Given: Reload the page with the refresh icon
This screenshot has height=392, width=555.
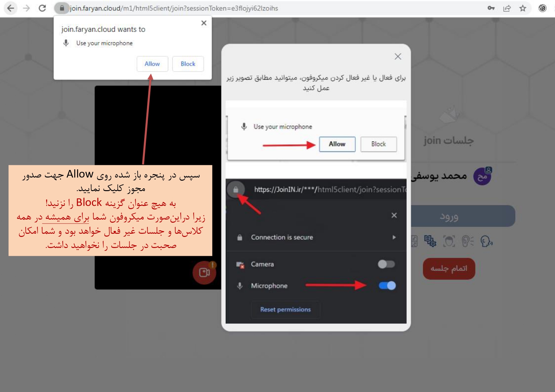Looking at the screenshot, I should click(x=42, y=8).
